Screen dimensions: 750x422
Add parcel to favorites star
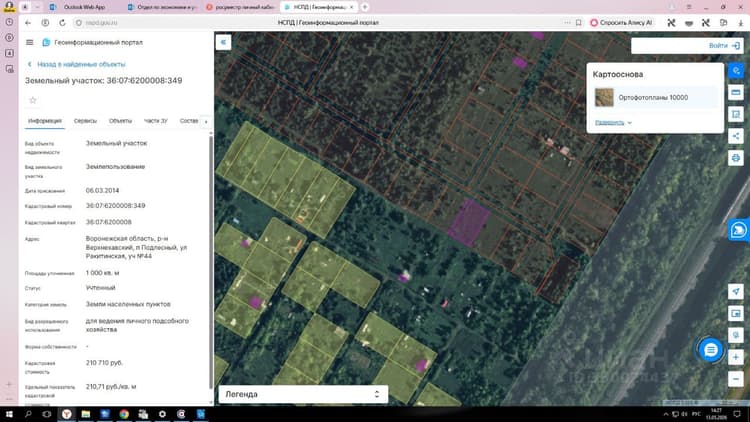click(x=33, y=100)
